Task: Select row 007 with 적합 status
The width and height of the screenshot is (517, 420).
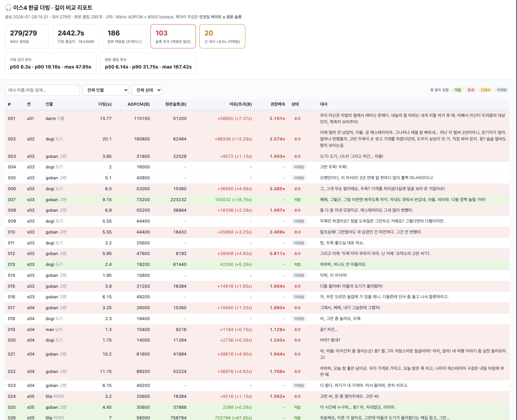Action: click(257, 200)
